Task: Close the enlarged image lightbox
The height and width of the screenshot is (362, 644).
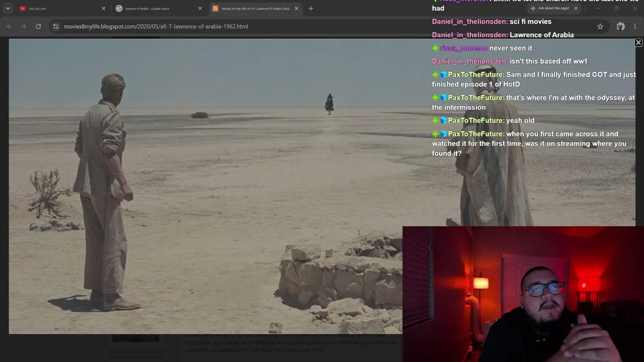Action: [638, 43]
